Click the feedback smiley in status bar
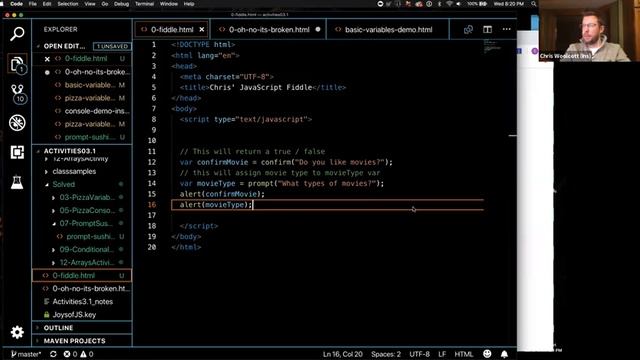 (487, 353)
